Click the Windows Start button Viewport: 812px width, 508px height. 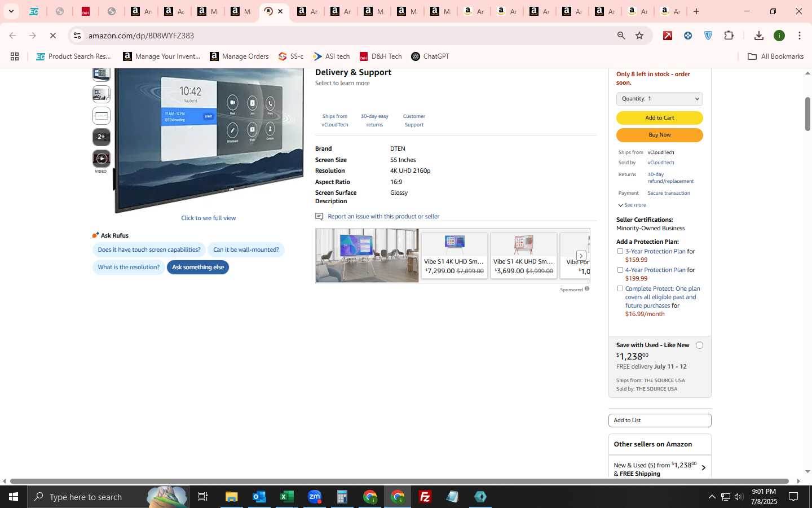coord(14,497)
